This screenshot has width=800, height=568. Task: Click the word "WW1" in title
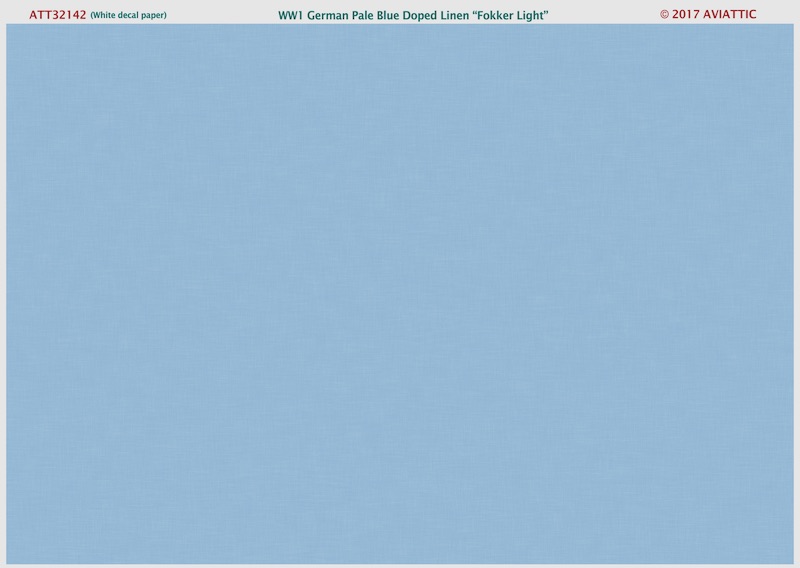[x=289, y=13]
